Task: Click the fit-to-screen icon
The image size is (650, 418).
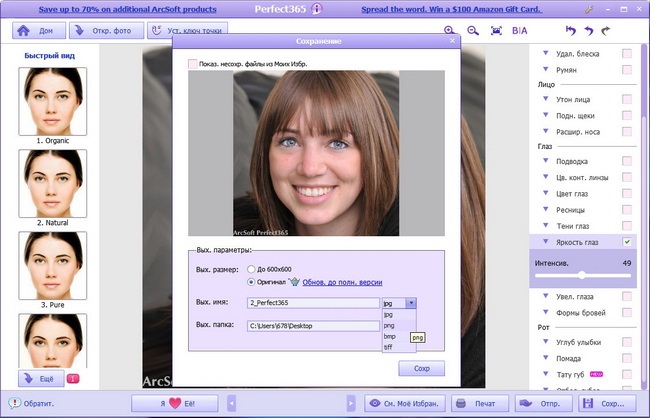Action: coord(496,30)
